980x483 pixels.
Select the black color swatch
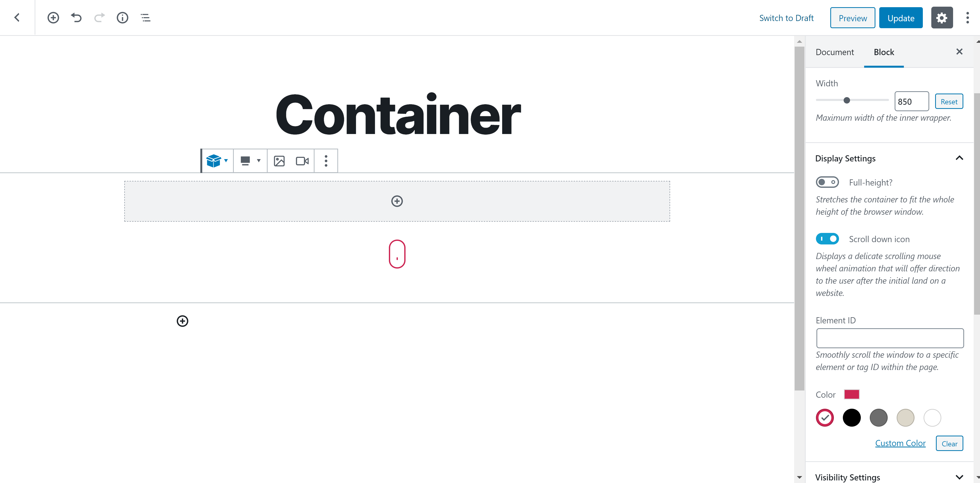tap(851, 418)
